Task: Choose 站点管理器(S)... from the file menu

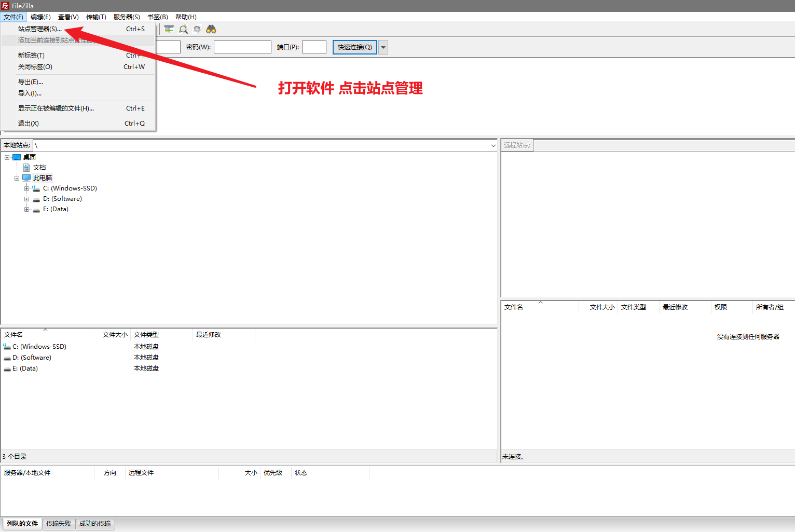Action: point(78,29)
